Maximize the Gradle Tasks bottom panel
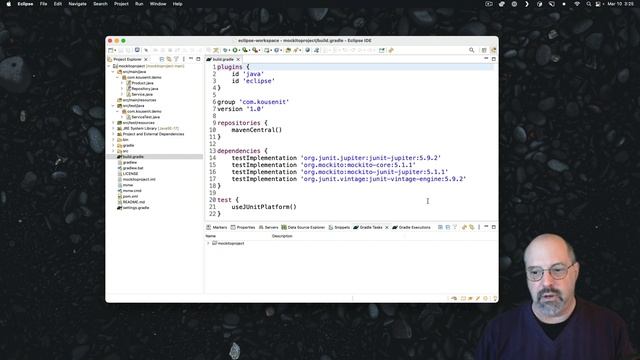Viewport: 640px width, 360px height. tap(494, 227)
